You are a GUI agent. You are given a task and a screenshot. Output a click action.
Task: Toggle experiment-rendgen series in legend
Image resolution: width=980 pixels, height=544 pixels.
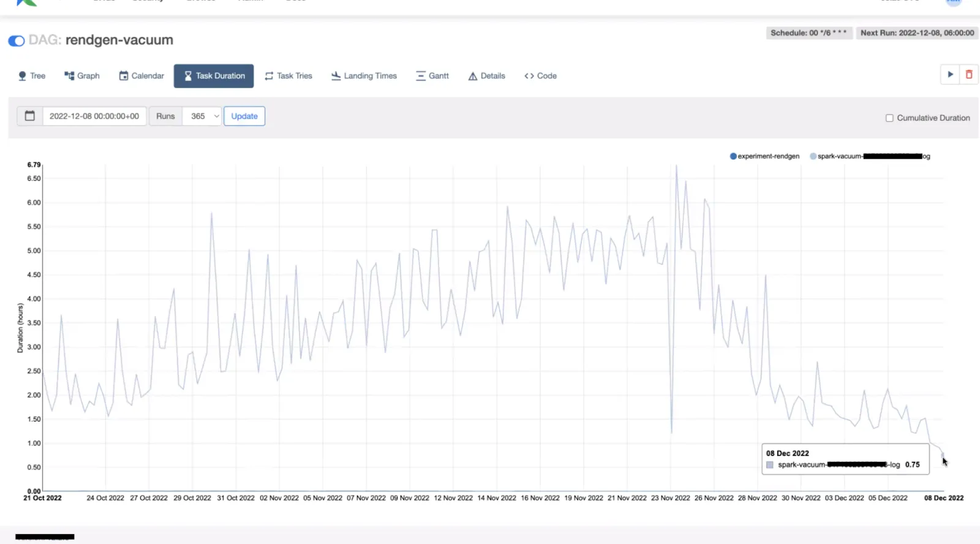tap(733, 156)
